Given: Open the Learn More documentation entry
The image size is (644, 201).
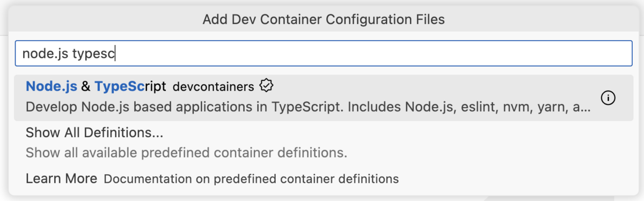Looking at the screenshot, I should pos(321,178).
